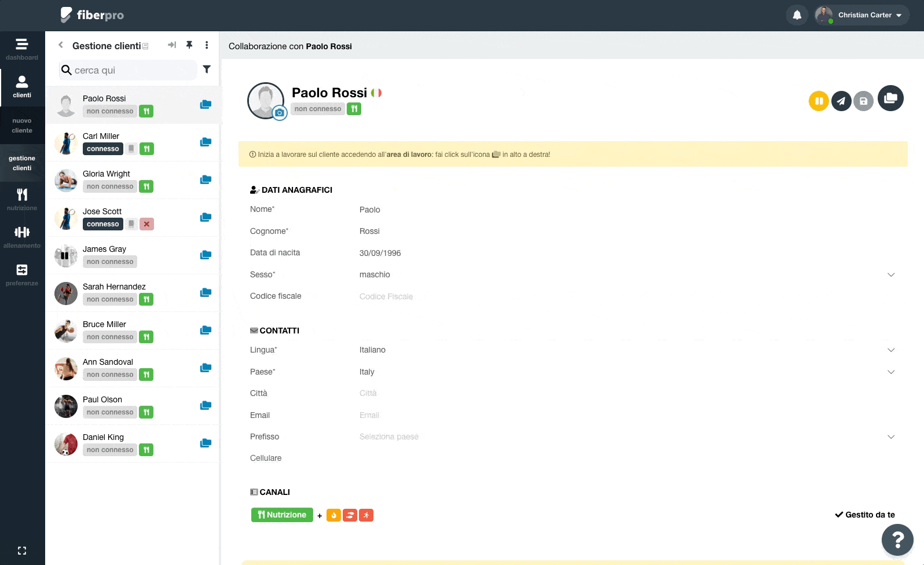The height and width of the screenshot is (565, 924).
Task: Open gestione clienti section
Action: pyautogui.click(x=22, y=163)
